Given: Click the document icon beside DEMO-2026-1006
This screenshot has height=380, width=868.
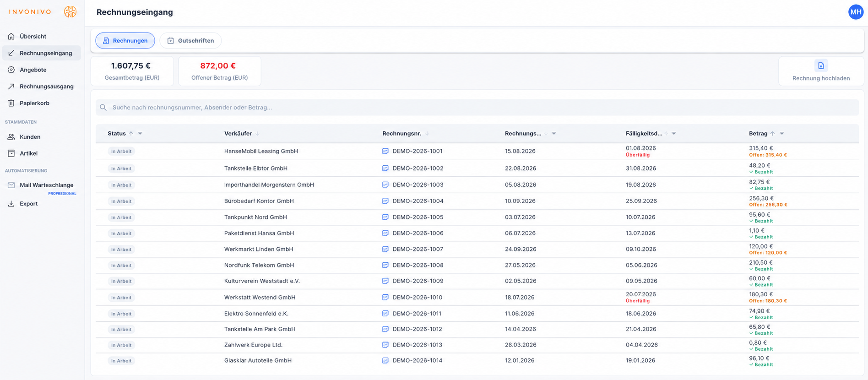Looking at the screenshot, I should pyautogui.click(x=385, y=233).
